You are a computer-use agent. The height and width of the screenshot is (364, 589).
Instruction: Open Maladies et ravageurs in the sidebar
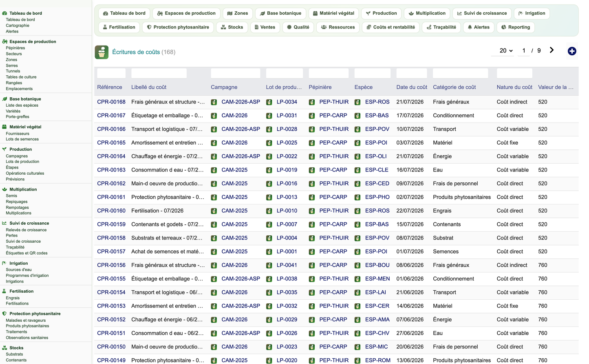tap(26, 320)
